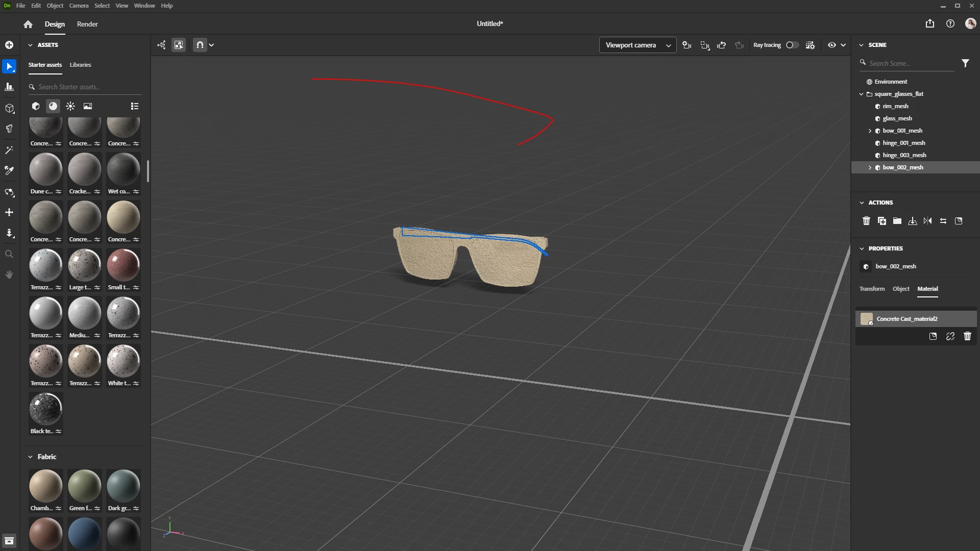Switch to the Render tab
Image resolution: width=980 pixels, height=551 pixels.
click(87, 24)
